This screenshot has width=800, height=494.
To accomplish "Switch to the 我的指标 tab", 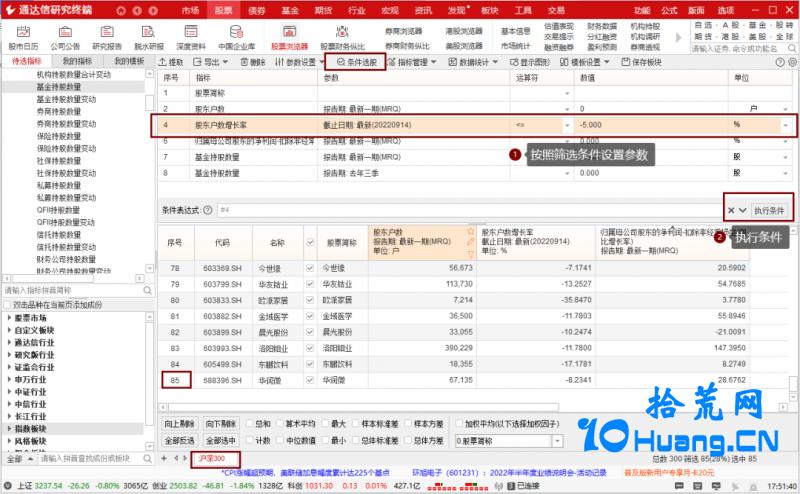I will [x=77, y=61].
